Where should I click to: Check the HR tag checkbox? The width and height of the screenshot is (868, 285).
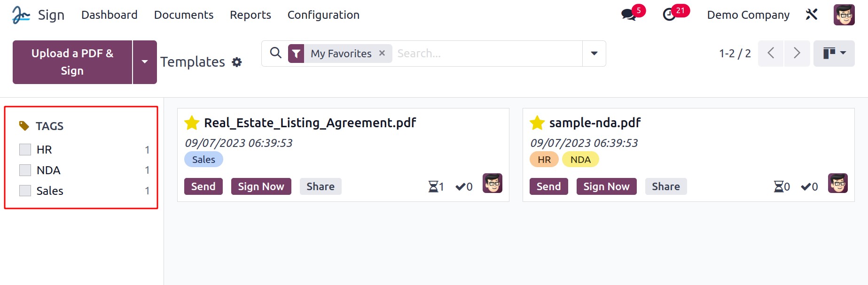click(x=25, y=149)
